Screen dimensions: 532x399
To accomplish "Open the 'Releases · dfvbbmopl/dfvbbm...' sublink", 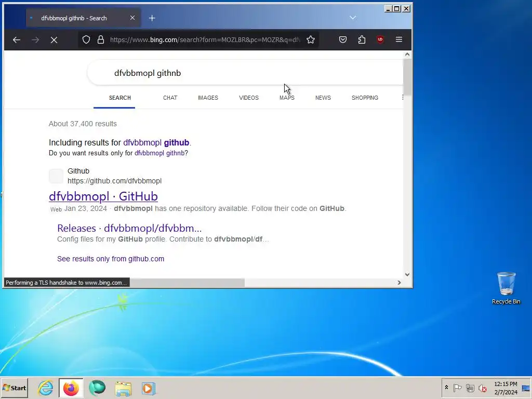I will point(129,229).
